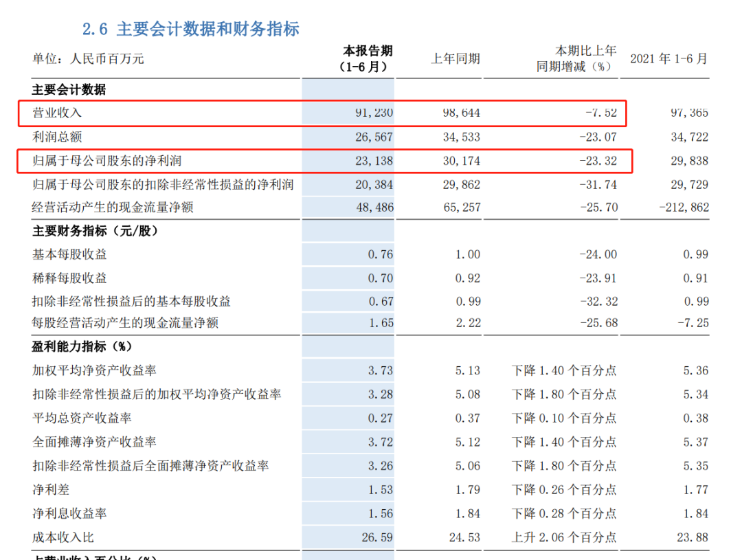The height and width of the screenshot is (560, 742).
Task: Click the 净利差 row label
Action: tap(51, 489)
